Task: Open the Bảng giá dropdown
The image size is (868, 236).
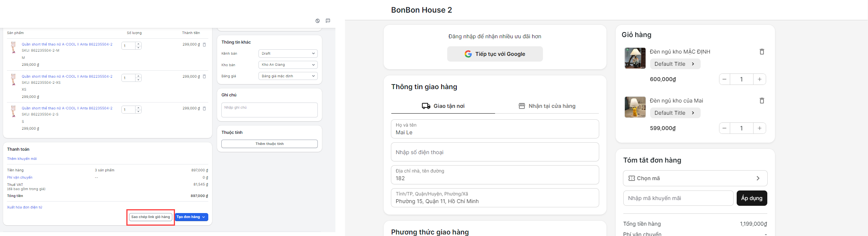Action: click(288, 76)
